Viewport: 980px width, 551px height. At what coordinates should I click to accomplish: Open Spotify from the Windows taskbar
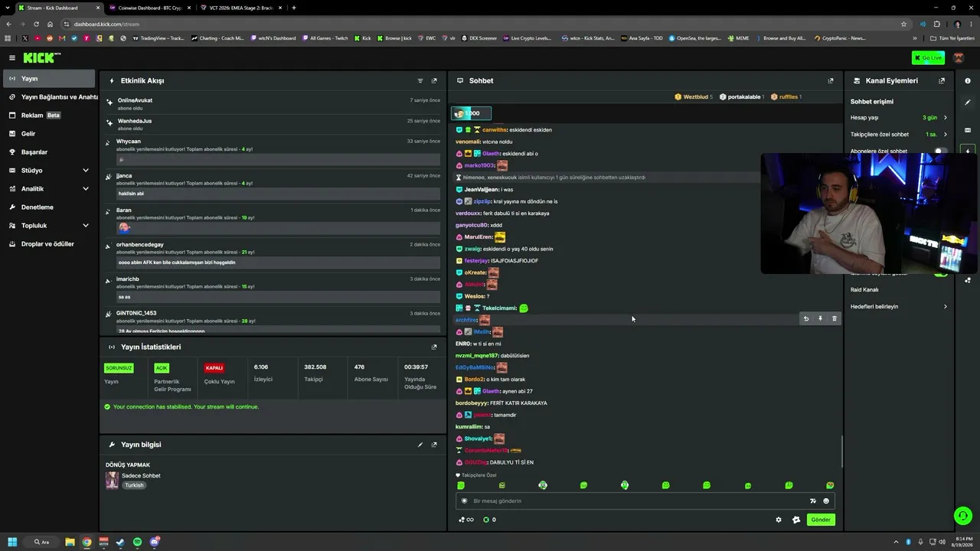138,542
